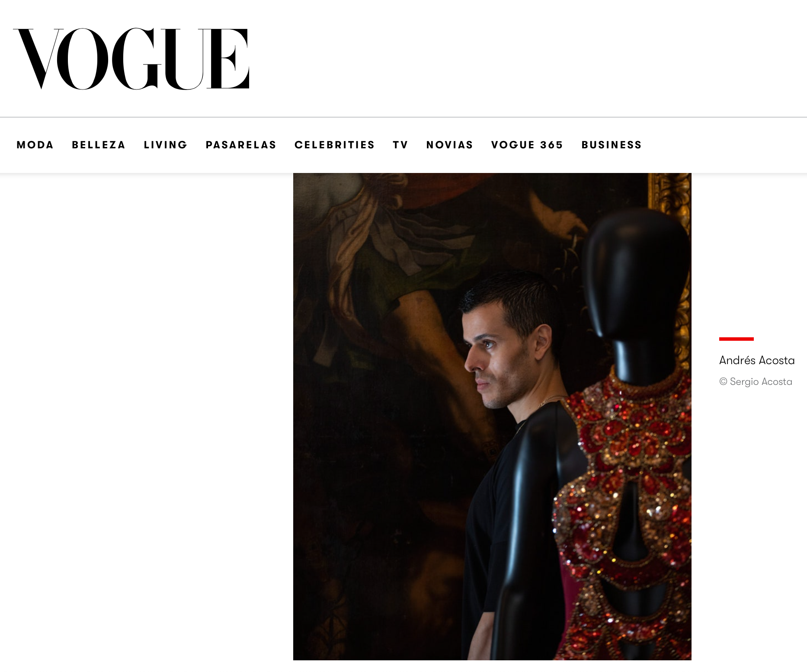The height and width of the screenshot is (672, 807).
Task: Go to the NOVIAS section
Action: tap(450, 145)
